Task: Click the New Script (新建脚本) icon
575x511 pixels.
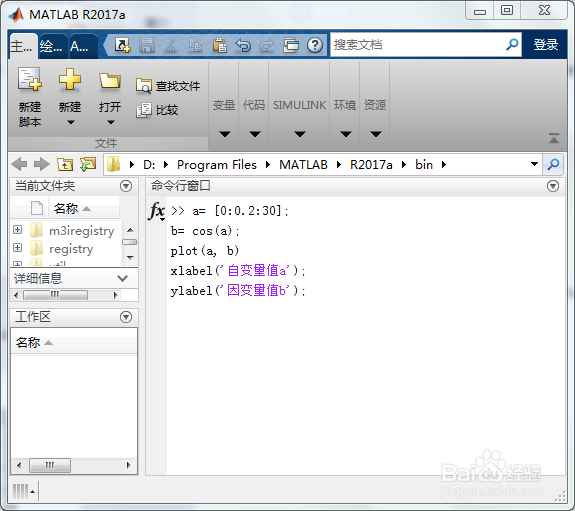Action: [30, 79]
